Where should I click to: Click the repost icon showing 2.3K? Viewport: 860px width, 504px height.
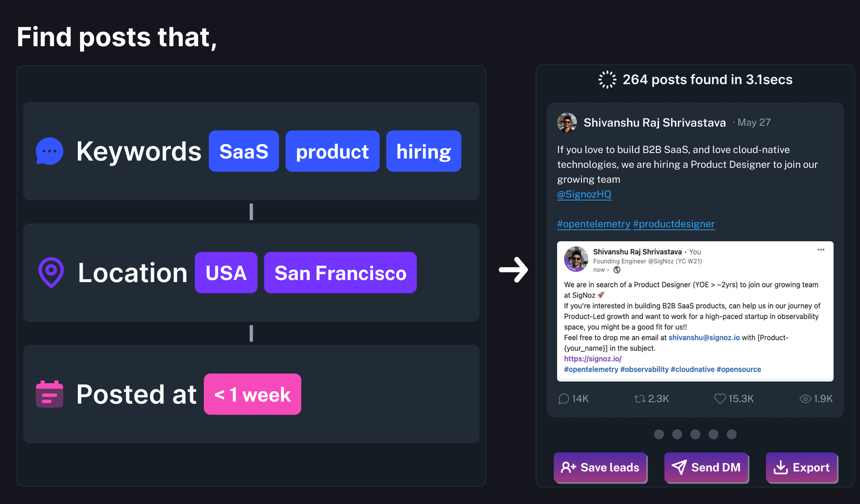click(x=640, y=399)
